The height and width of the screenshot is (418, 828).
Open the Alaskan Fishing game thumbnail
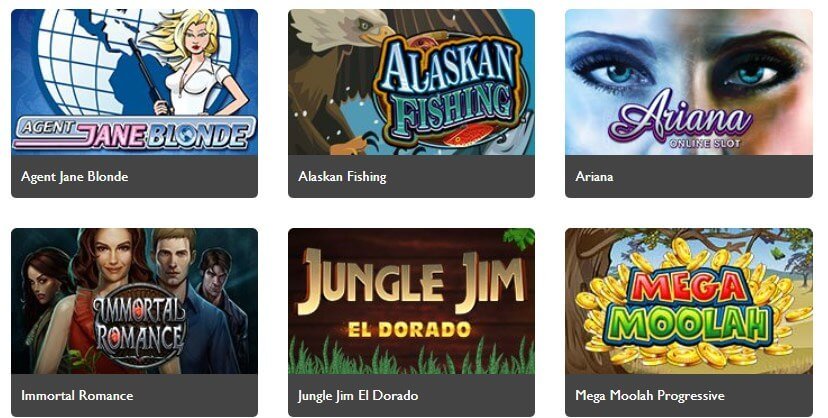[411, 82]
